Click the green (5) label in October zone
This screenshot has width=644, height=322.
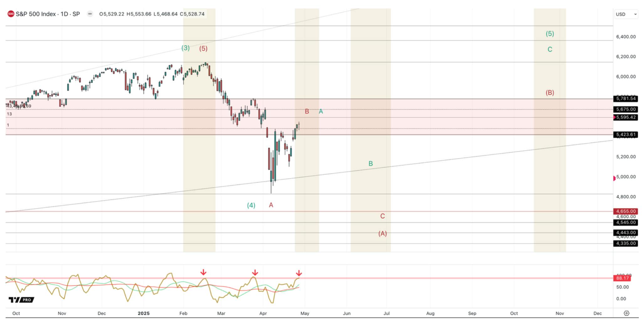tap(550, 34)
